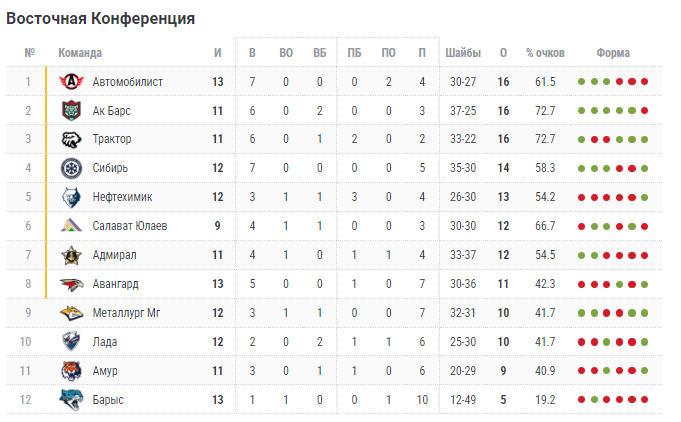Click the last form dot for Автомобилист
Image resolution: width=681 pixels, height=422 pixels.
pyautogui.click(x=645, y=82)
